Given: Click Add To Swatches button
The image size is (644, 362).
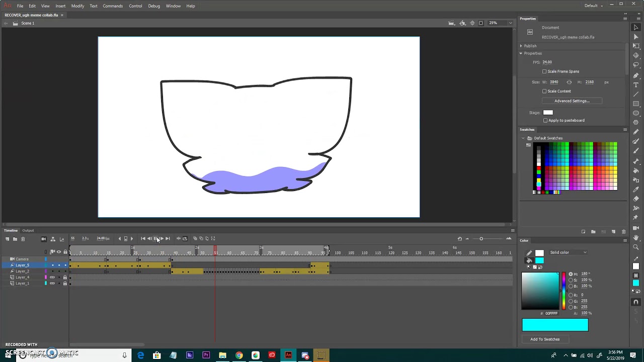Looking at the screenshot, I should click(x=545, y=339).
